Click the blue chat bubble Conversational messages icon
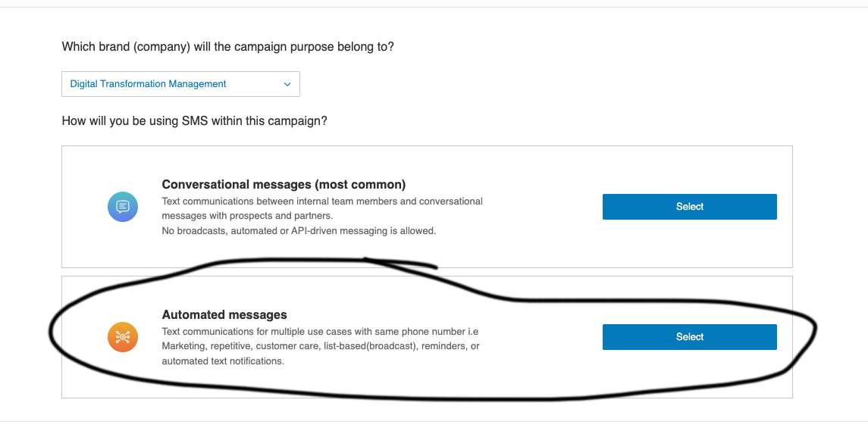 pos(122,207)
